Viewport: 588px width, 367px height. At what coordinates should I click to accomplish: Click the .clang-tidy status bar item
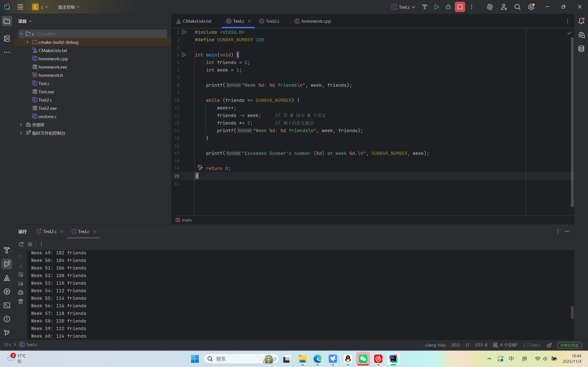pos(435,345)
